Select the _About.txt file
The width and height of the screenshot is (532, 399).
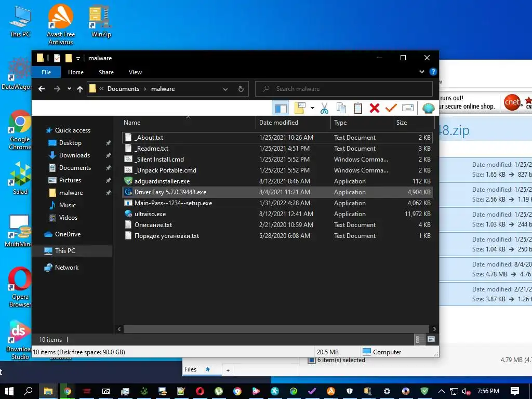277,137
